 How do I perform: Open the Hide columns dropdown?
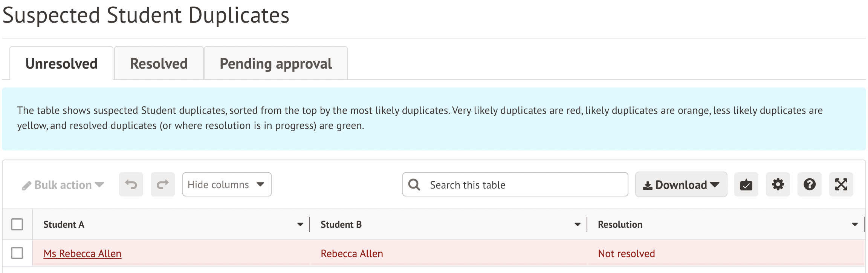tap(227, 184)
